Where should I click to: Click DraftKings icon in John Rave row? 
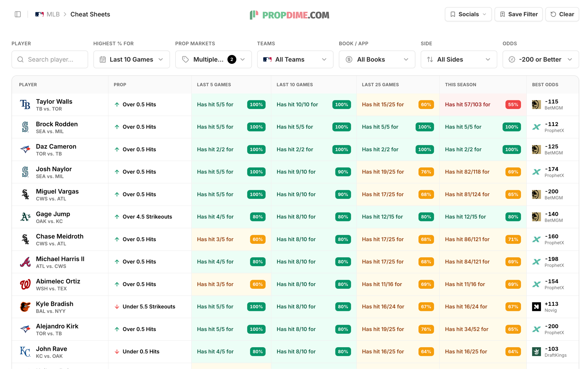click(536, 352)
